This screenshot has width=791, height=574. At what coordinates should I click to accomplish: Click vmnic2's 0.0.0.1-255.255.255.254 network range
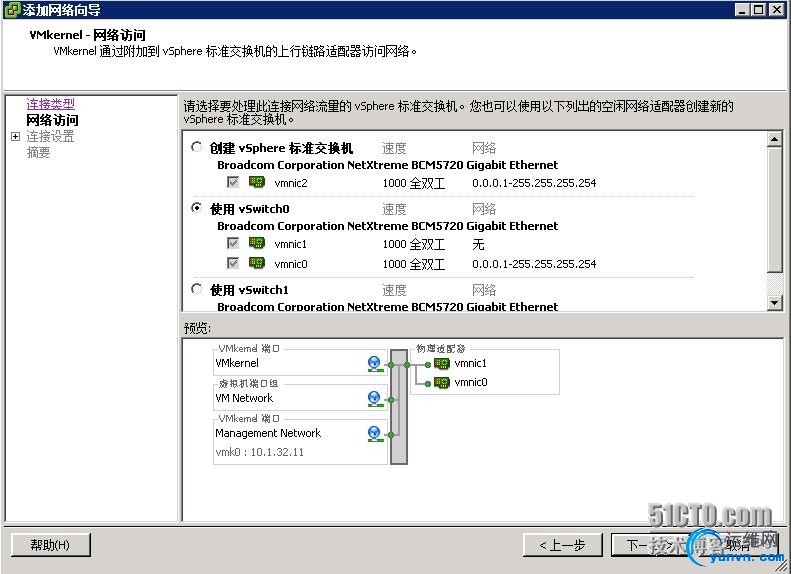coord(534,183)
